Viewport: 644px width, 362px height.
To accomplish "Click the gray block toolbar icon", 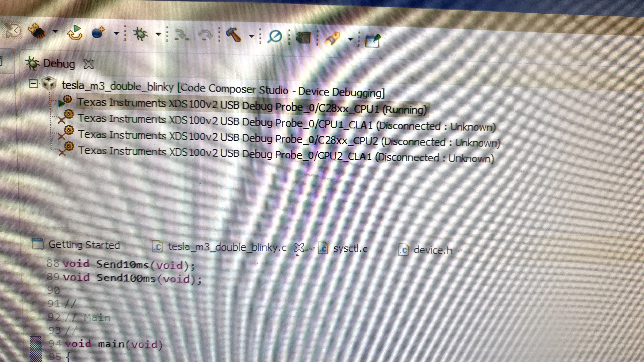I will [303, 38].
